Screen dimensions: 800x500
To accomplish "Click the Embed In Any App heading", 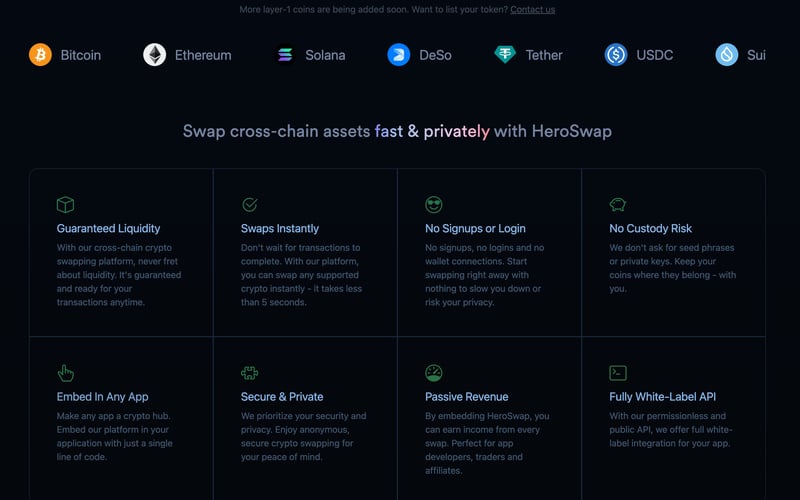I will [103, 397].
